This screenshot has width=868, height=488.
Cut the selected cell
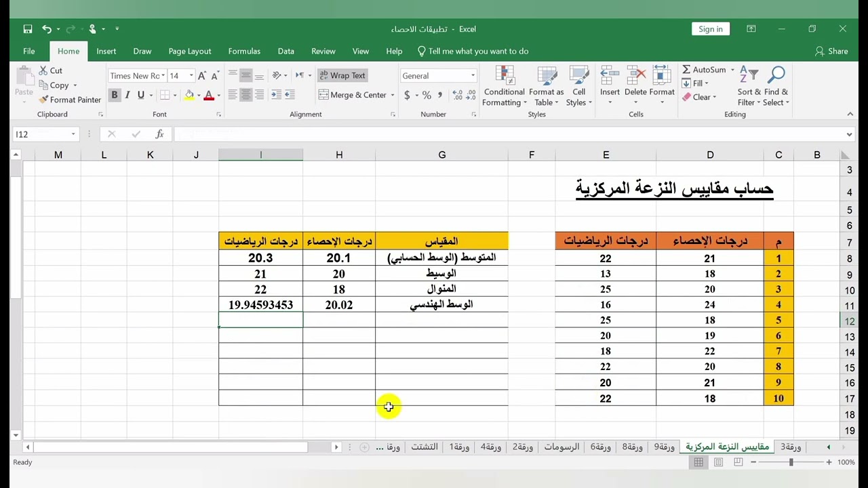tap(50, 70)
